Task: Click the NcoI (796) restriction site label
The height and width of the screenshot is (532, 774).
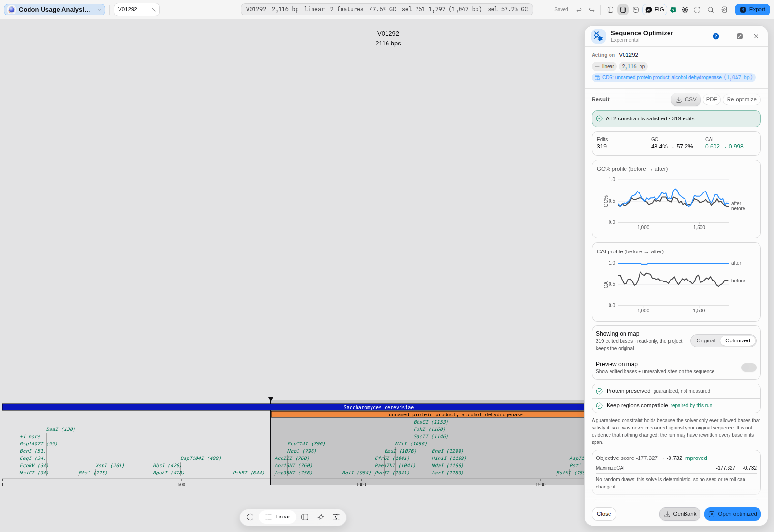Action: click(x=302, y=451)
